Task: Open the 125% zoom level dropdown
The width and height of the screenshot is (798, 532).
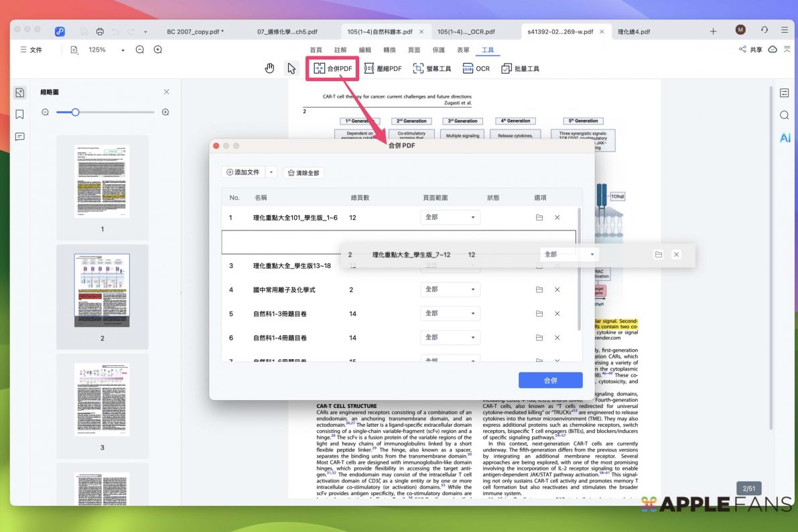Action: (123, 50)
